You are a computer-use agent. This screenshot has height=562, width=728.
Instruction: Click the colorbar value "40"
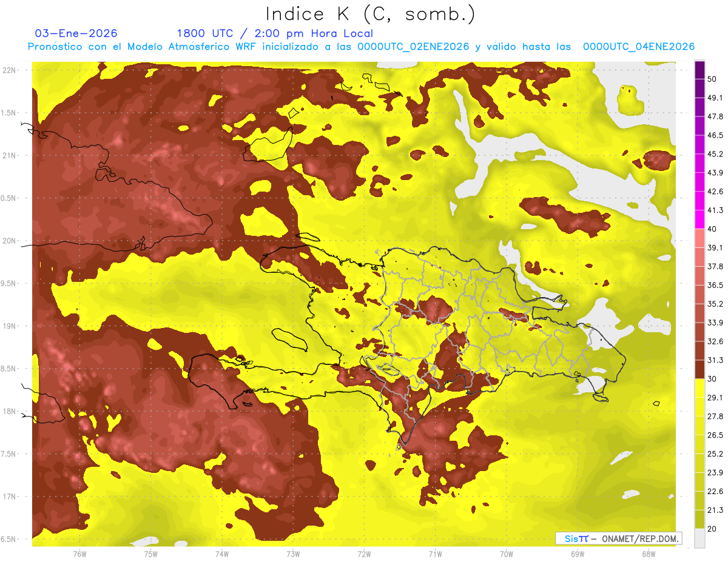713,229
